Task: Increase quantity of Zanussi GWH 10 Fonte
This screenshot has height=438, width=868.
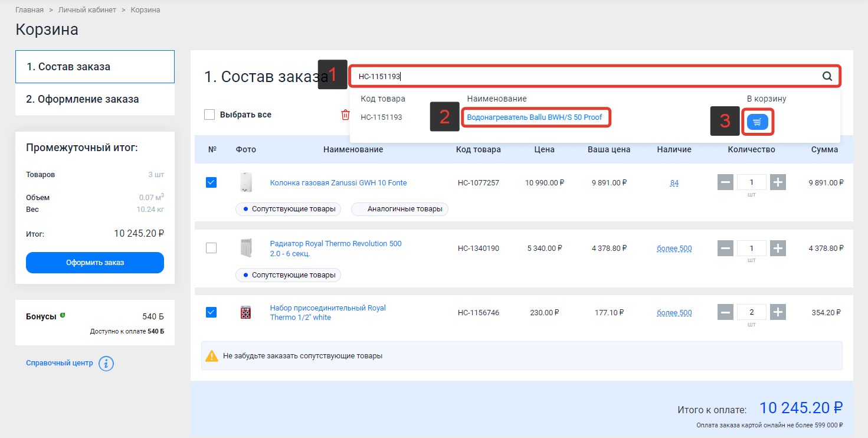Action: pyautogui.click(x=778, y=182)
